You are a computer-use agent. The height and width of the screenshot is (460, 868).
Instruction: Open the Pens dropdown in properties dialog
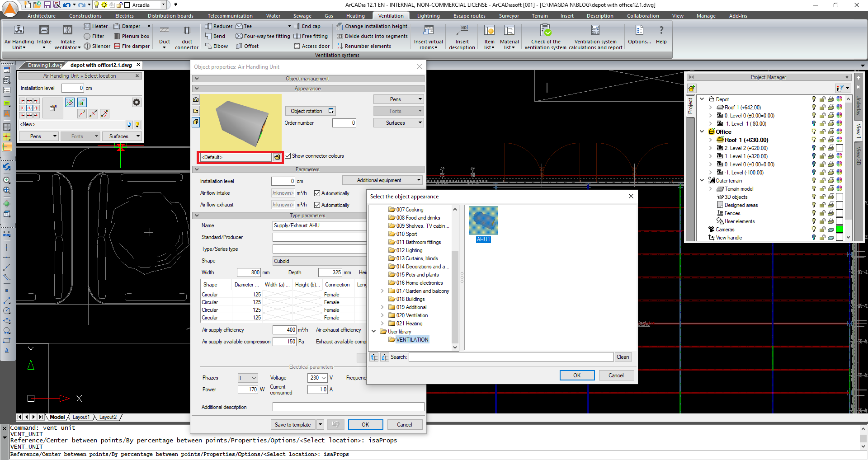[x=398, y=99]
